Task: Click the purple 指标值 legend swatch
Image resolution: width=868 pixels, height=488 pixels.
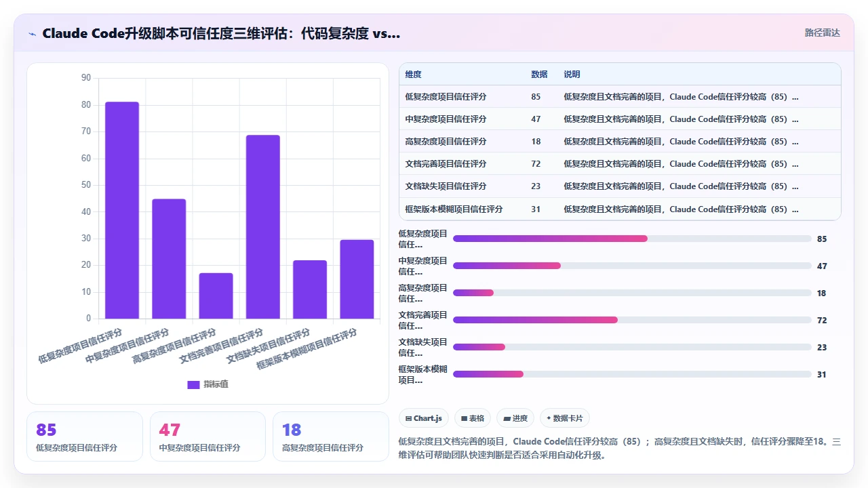Action: tap(193, 384)
